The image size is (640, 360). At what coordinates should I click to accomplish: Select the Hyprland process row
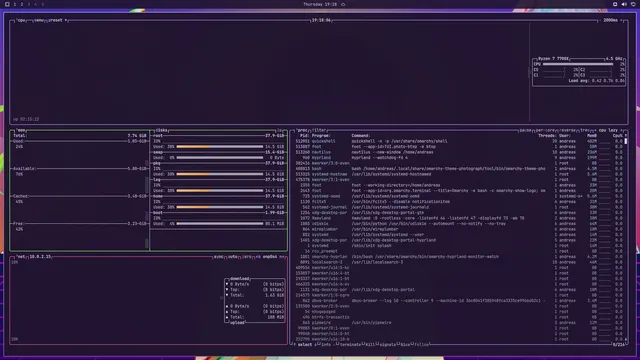click(x=459, y=158)
